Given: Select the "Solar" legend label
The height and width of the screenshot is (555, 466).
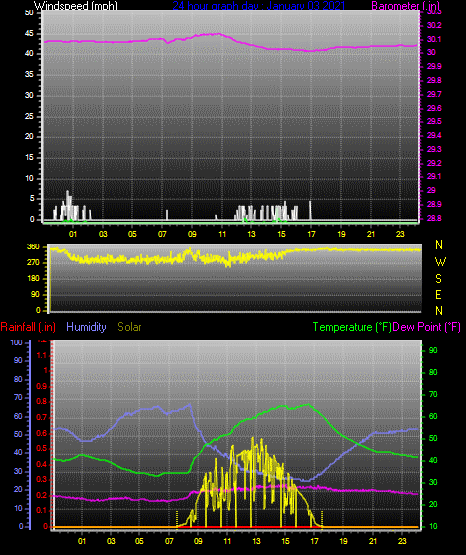Looking at the screenshot, I should click(129, 327).
